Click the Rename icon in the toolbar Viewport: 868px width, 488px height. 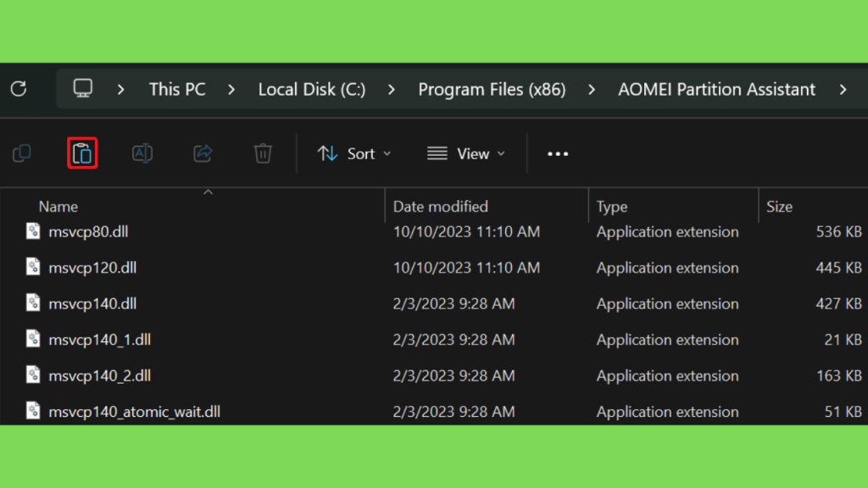coord(142,153)
